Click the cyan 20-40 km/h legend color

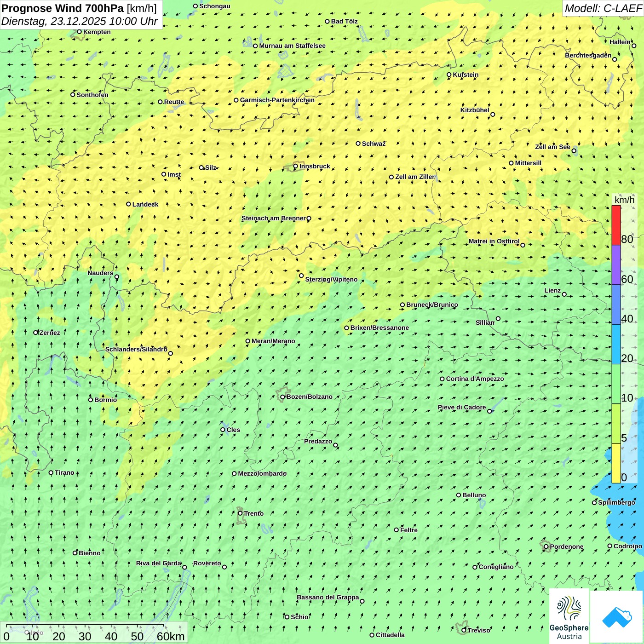click(x=616, y=345)
